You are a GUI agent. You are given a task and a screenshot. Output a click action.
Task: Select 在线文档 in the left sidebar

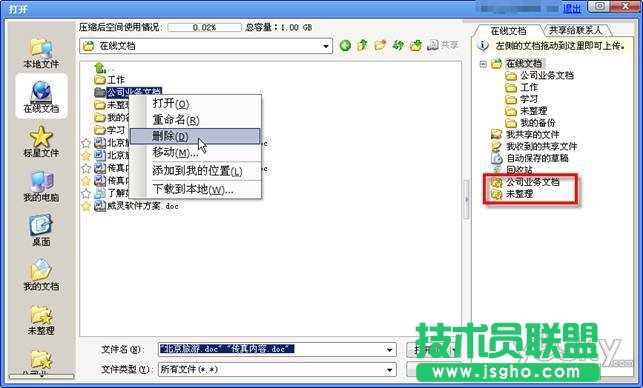pyautogui.click(x=41, y=97)
